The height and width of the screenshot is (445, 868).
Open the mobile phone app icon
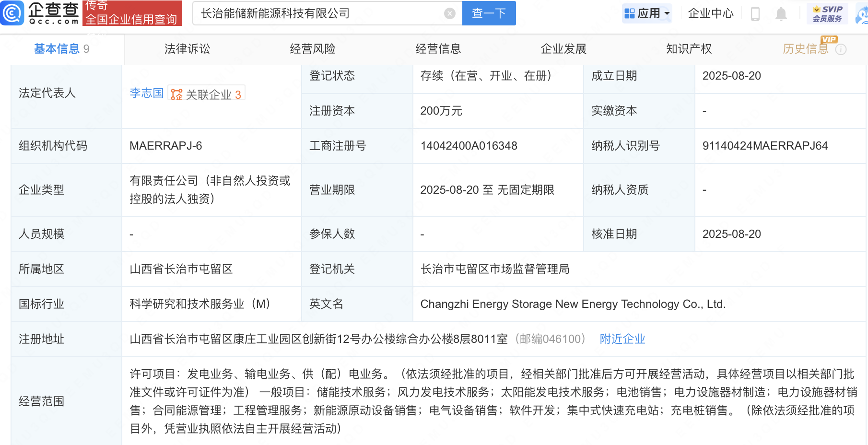tap(755, 14)
